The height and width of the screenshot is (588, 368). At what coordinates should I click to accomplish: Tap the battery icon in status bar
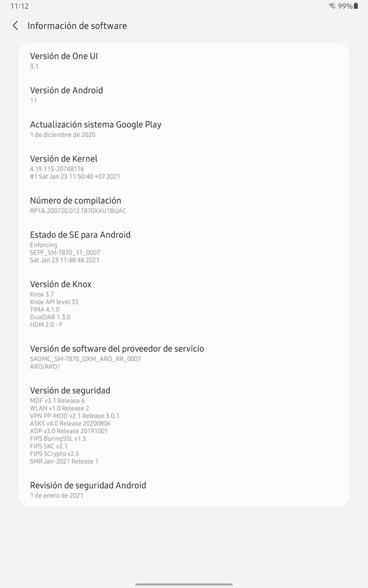tap(356, 6)
